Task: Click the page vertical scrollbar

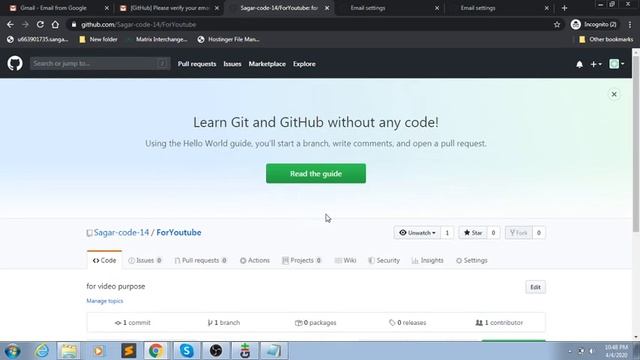Action: [636, 143]
